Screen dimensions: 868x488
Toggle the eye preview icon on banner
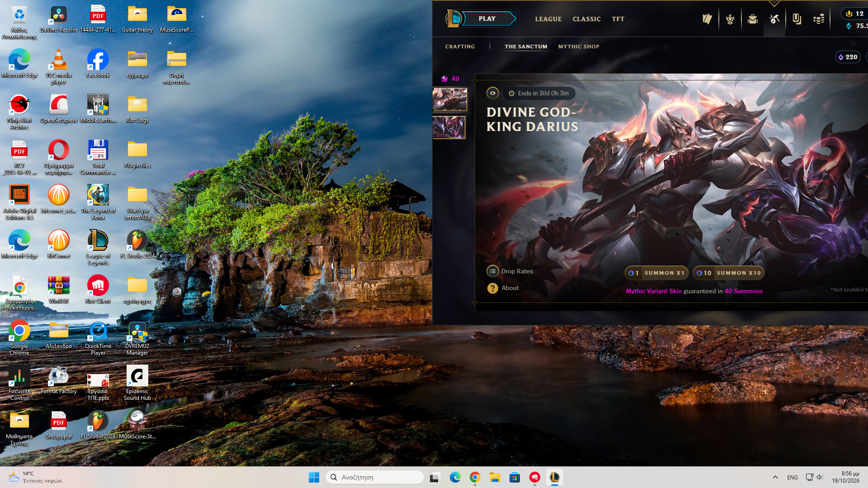pos(493,93)
